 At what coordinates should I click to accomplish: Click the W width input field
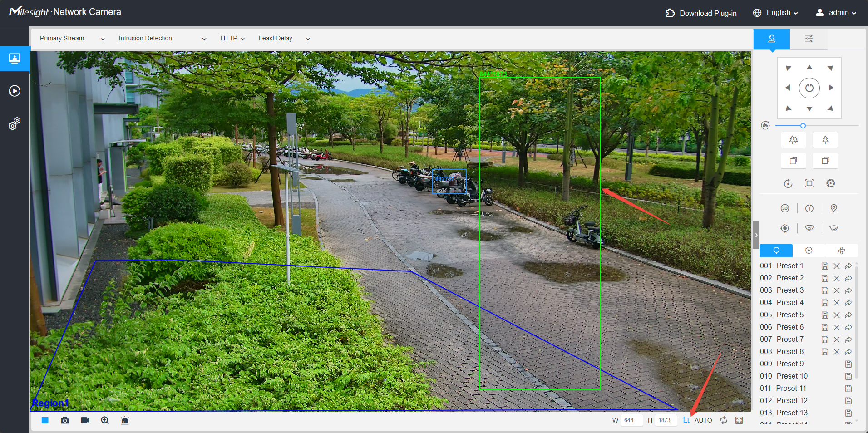pos(631,420)
